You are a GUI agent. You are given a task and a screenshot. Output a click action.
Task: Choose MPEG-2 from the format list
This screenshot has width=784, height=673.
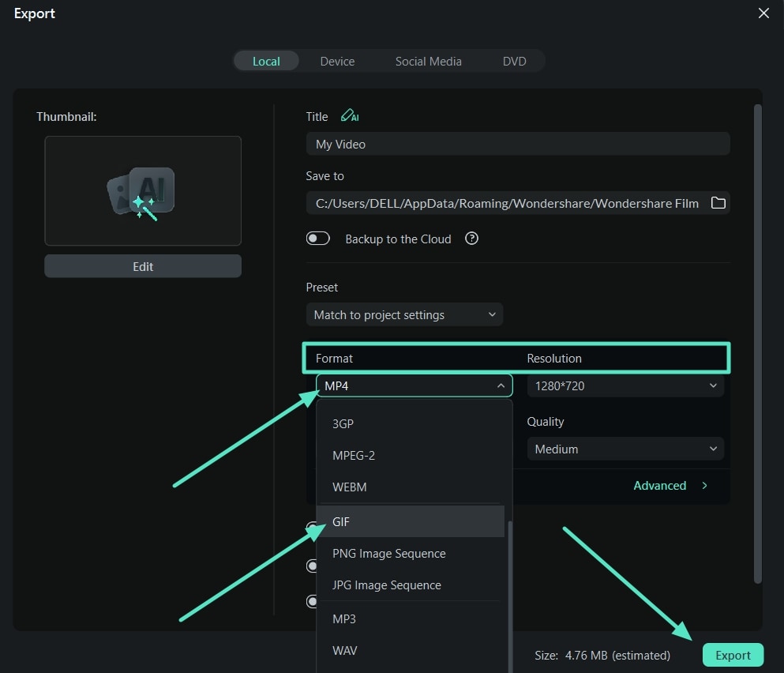(x=353, y=455)
